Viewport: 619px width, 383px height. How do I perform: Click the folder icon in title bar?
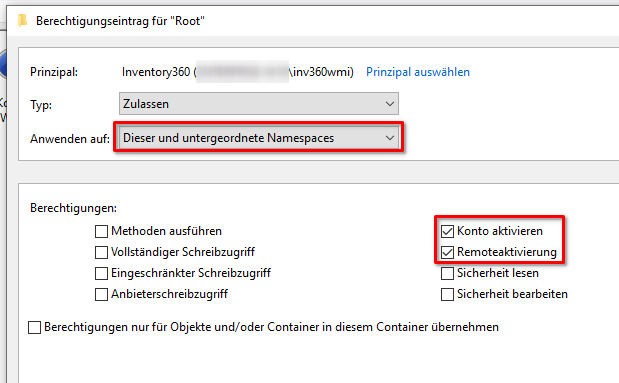pos(23,21)
